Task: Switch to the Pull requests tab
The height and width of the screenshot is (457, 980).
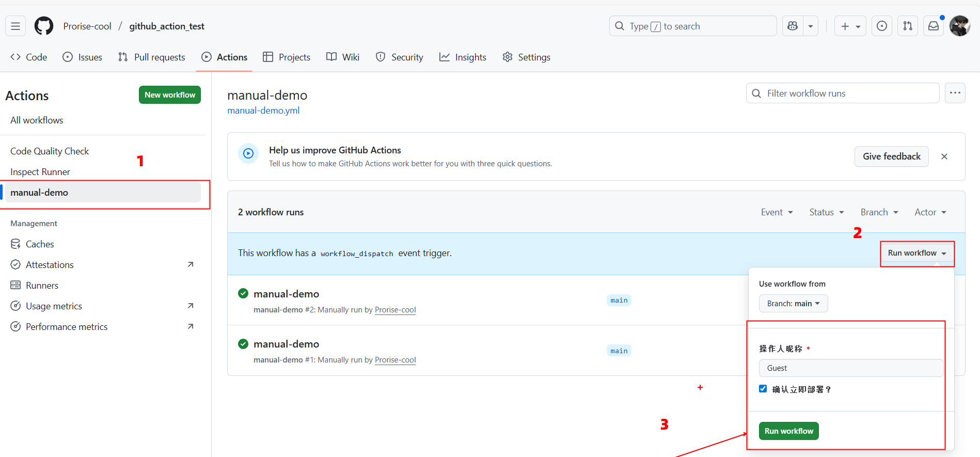Action: point(152,57)
